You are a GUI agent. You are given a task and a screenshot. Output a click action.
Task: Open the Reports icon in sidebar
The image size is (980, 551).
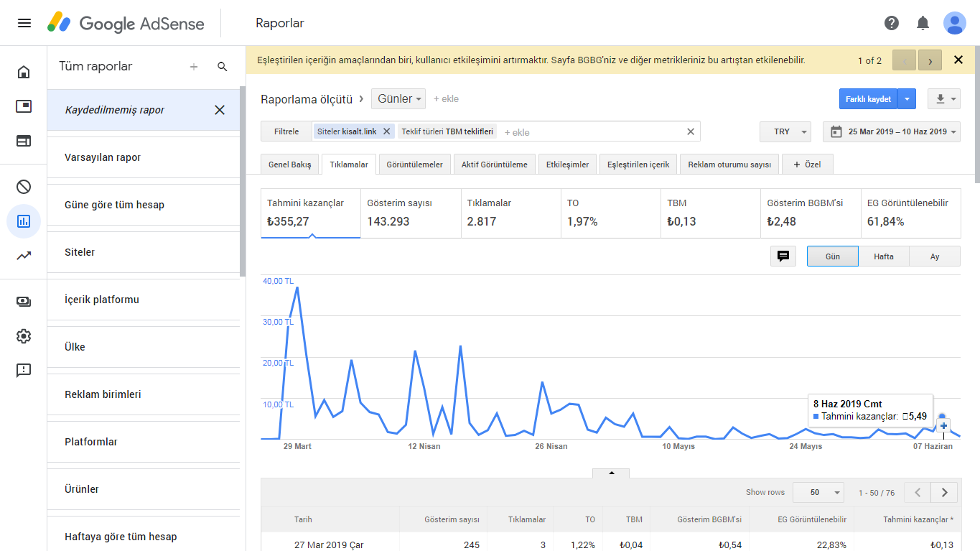coord(24,221)
